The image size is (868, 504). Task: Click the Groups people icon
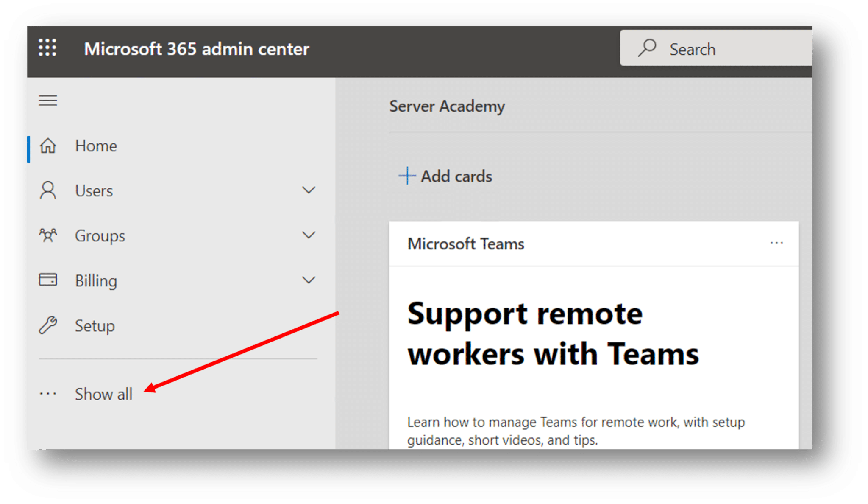click(x=48, y=235)
